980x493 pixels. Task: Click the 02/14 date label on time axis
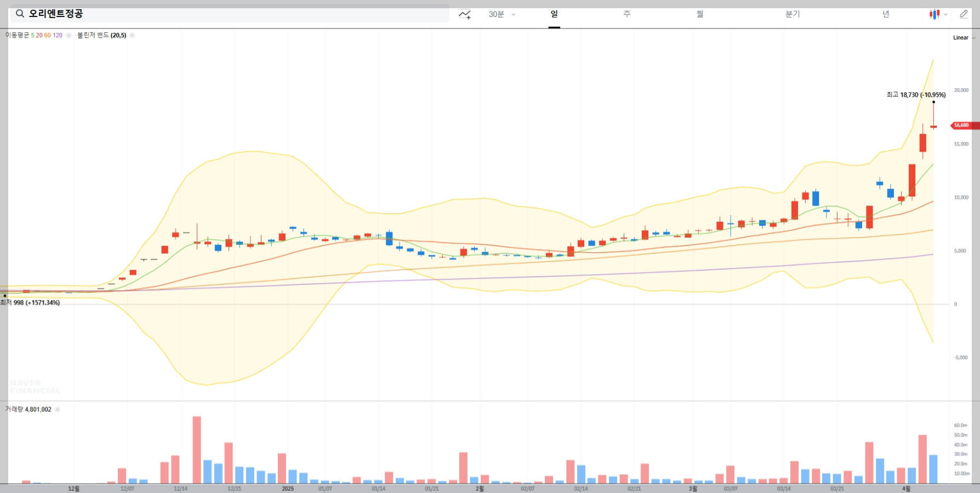point(581,489)
